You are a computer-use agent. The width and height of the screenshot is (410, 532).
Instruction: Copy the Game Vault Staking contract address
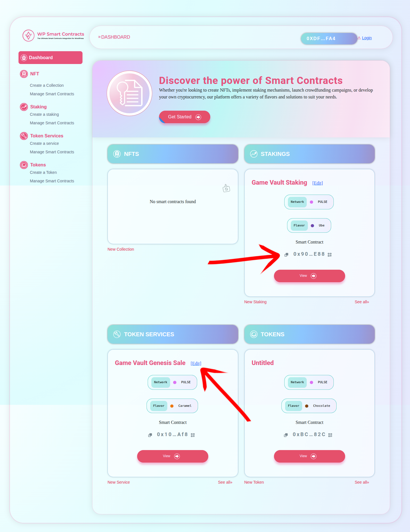(x=286, y=254)
